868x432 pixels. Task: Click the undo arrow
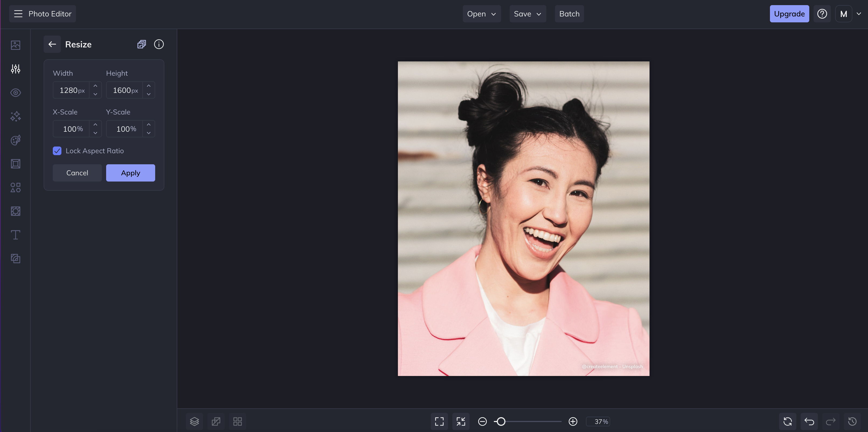tap(809, 421)
